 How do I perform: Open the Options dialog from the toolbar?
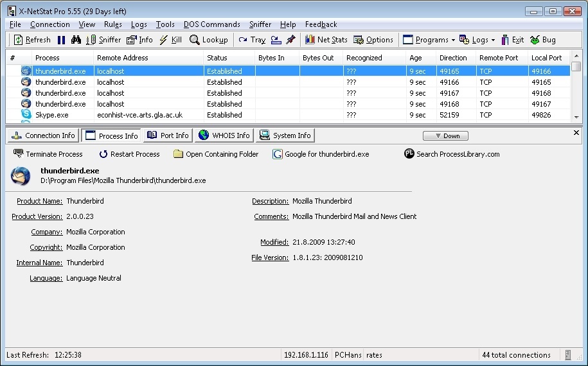coord(373,40)
